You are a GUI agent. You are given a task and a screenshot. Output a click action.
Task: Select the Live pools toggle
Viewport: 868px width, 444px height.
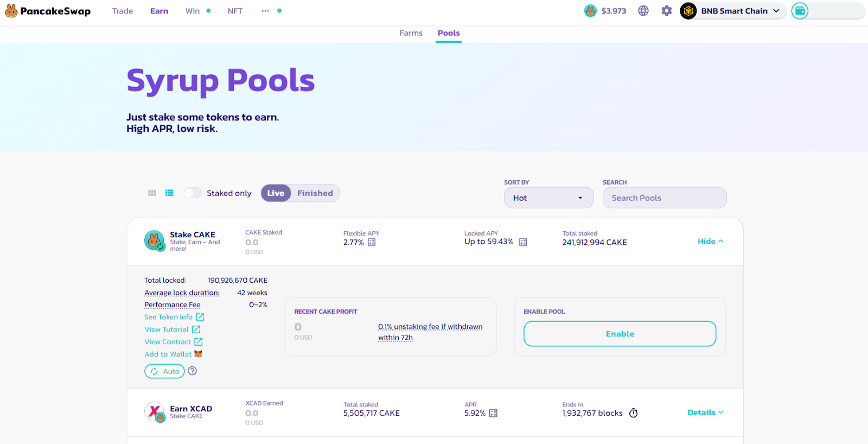pyautogui.click(x=276, y=193)
